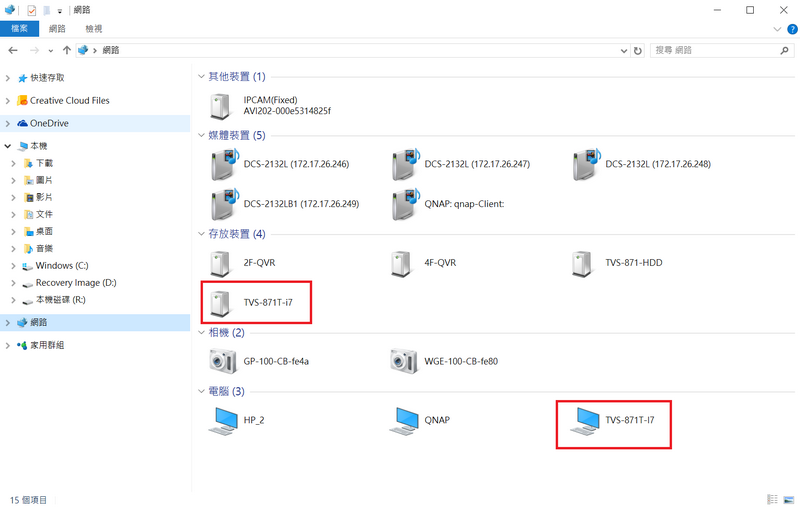Open the quick access toolbar customize dropdown
The image size is (800, 507).
pos(60,11)
